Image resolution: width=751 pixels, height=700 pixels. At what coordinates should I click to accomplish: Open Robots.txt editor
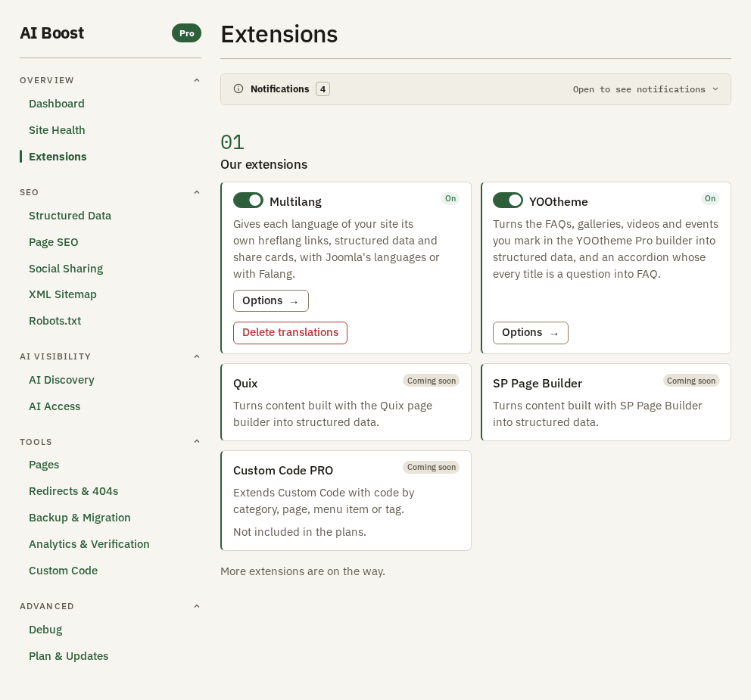click(x=55, y=321)
